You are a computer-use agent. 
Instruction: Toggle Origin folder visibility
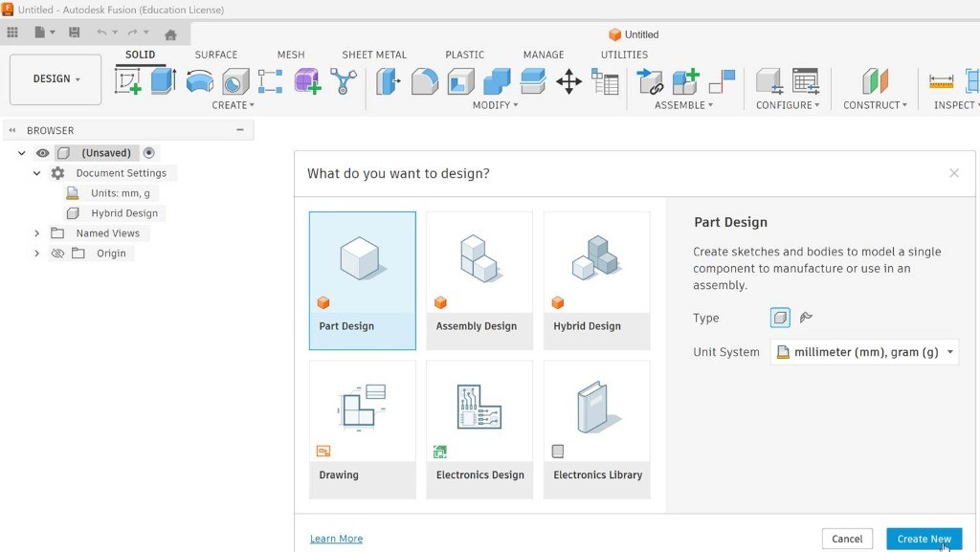click(x=57, y=254)
